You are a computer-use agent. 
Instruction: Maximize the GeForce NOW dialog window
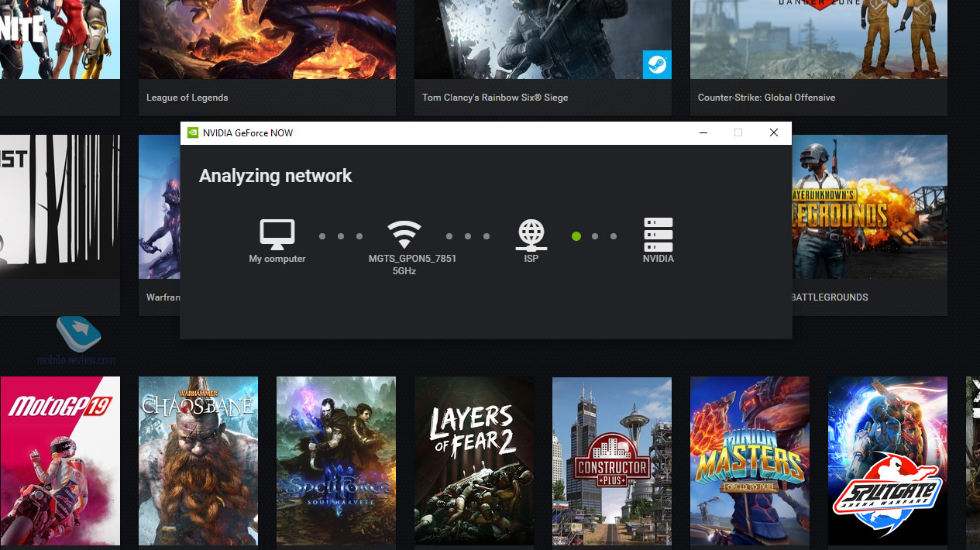pos(738,132)
